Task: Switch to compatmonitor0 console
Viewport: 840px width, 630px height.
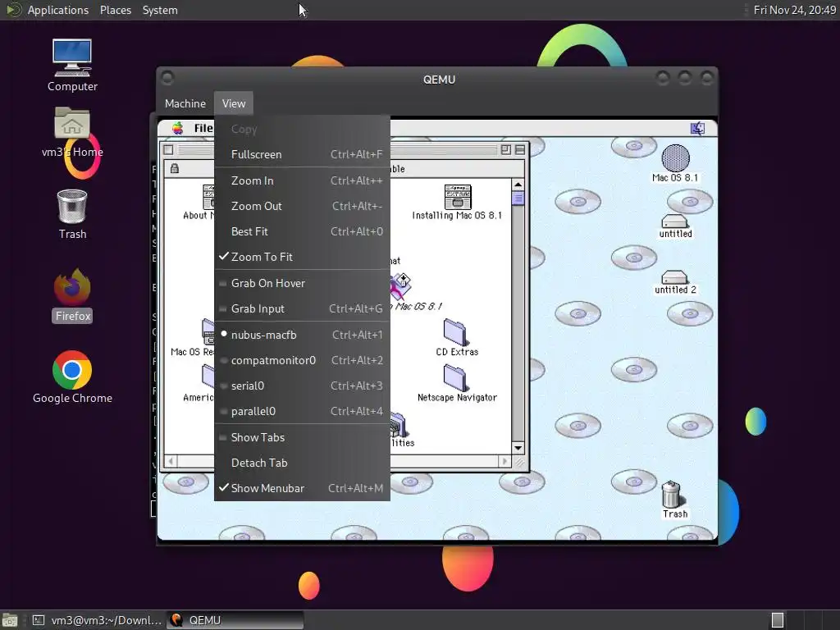Action: [x=302, y=360]
